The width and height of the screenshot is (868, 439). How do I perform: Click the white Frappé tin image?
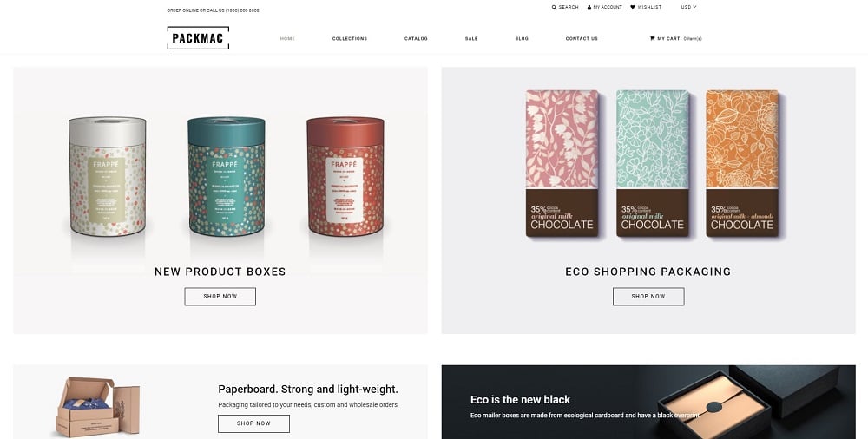coord(108,176)
